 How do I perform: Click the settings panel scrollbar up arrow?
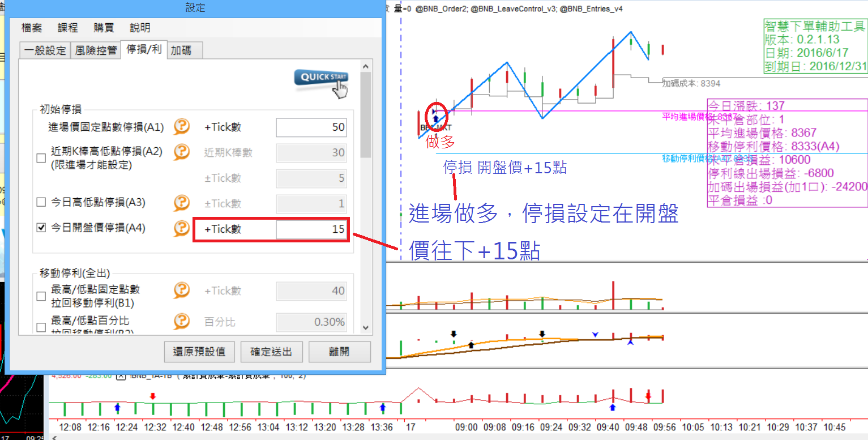pyautogui.click(x=366, y=67)
